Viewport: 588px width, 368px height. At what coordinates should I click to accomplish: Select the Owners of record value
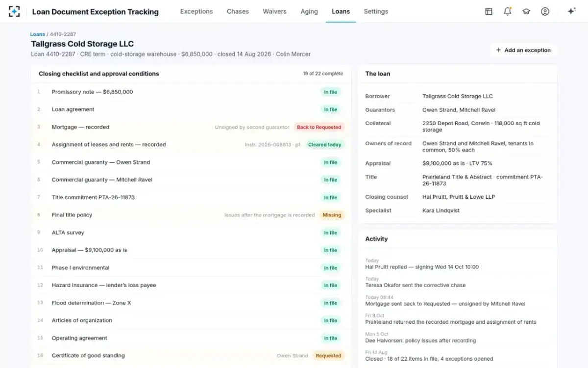click(x=478, y=147)
